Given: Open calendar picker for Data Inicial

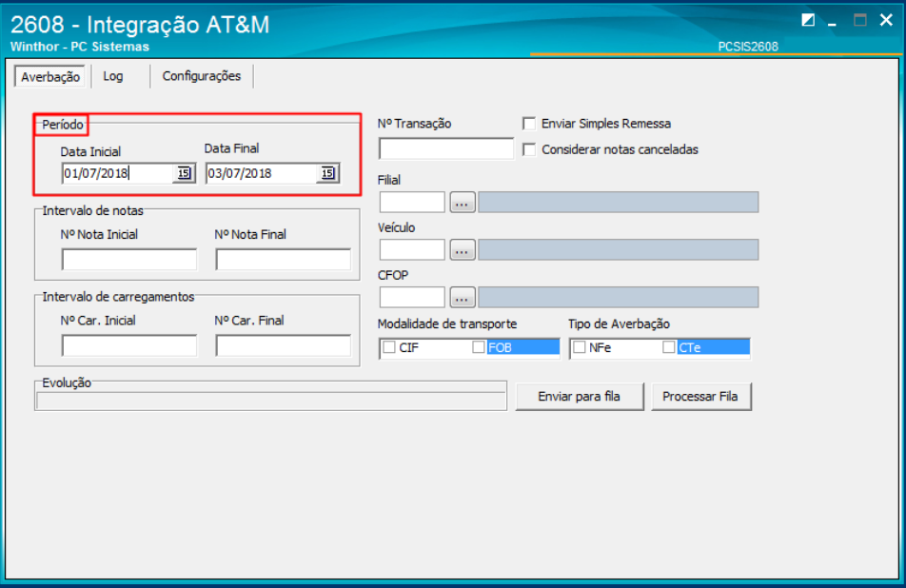Looking at the screenshot, I should point(184,173).
